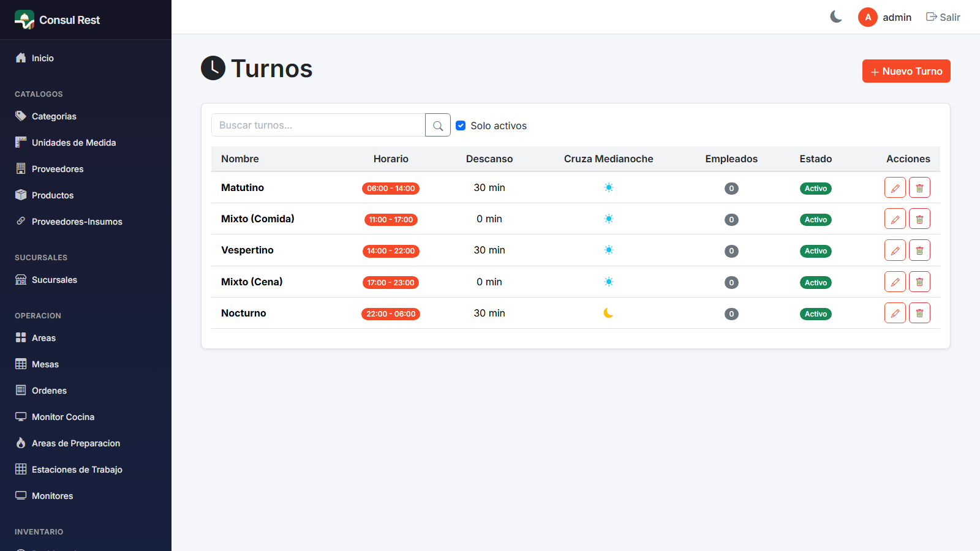Focus the Buscar turnos search field
980x551 pixels.
(318, 125)
